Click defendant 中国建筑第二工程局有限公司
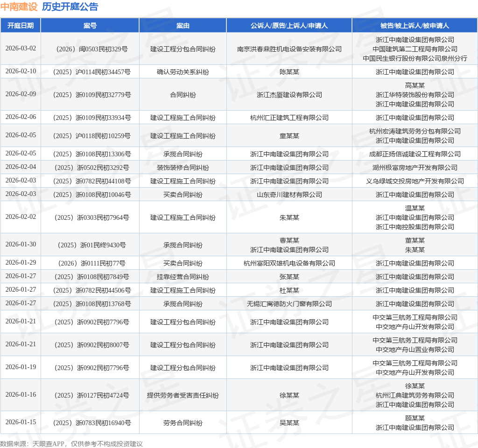Viewport: 478px width, 448px height. [415, 49]
